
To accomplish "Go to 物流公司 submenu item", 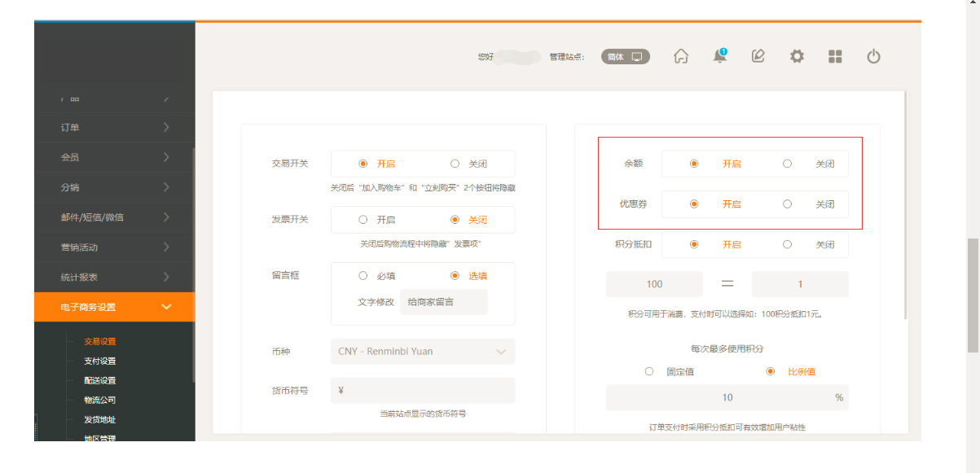I will tap(100, 400).
